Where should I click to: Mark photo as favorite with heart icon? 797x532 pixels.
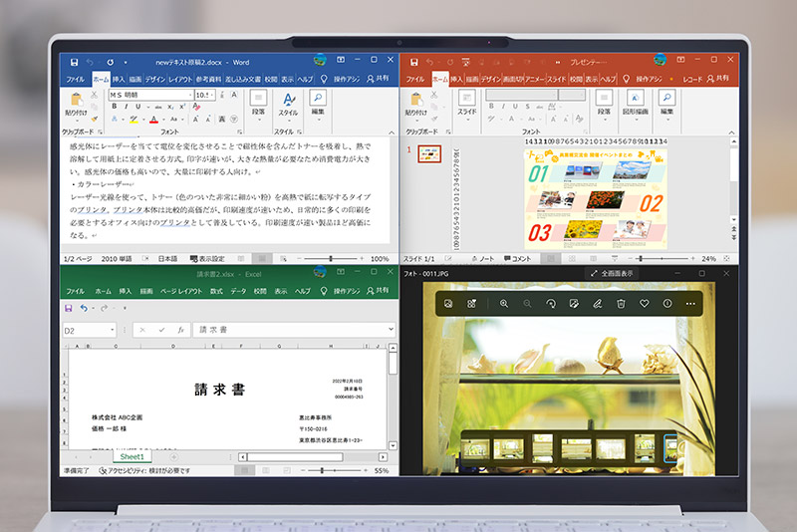click(x=645, y=303)
